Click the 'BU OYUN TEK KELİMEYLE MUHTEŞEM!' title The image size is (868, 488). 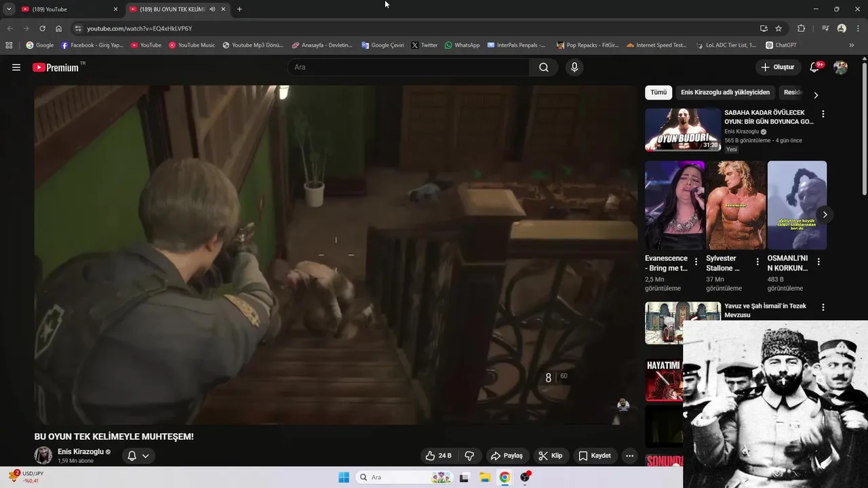click(x=114, y=436)
